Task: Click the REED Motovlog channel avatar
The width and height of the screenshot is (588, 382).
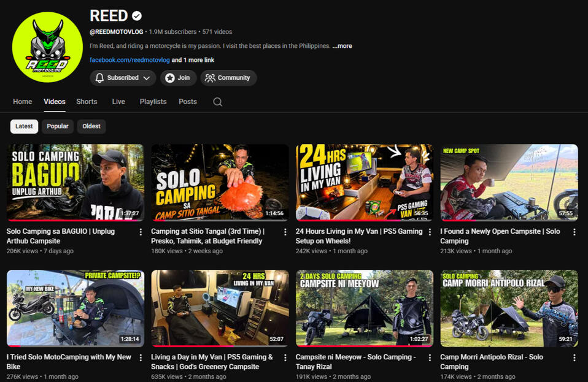Action: [47, 47]
